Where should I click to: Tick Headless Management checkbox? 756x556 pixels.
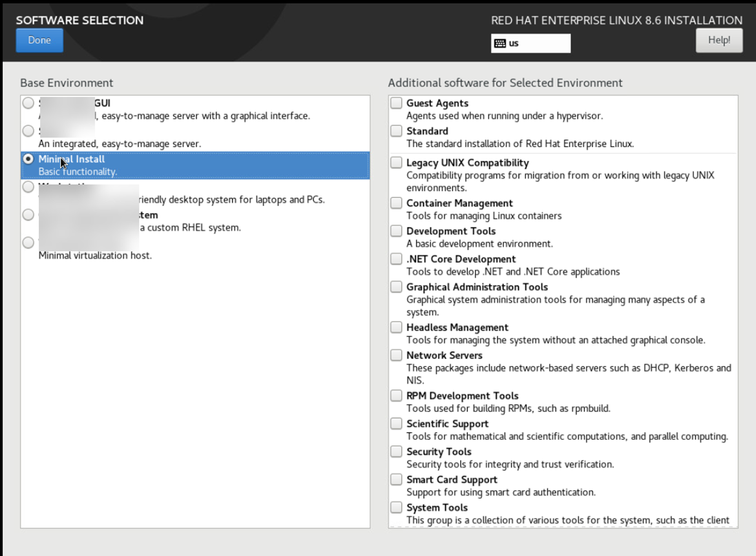tap(396, 327)
